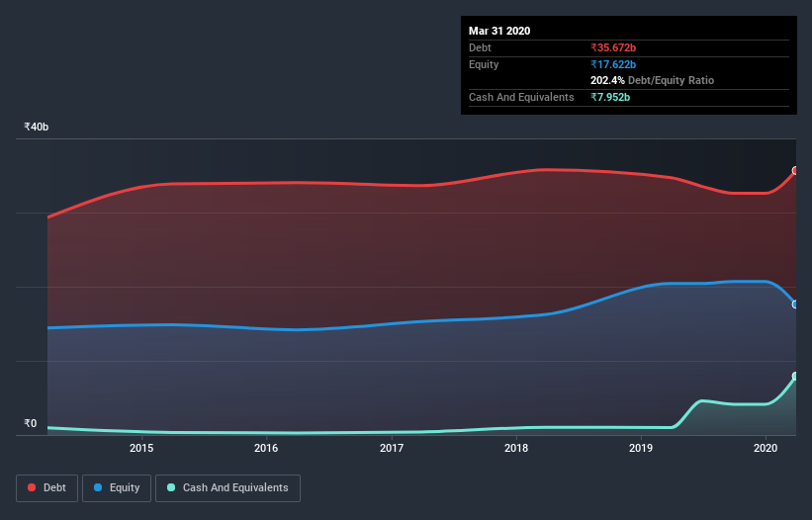The width and height of the screenshot is (812, 520).
Task: Click Cash And Equivalents label in tooltip
Action: click(x=521, y=97)
